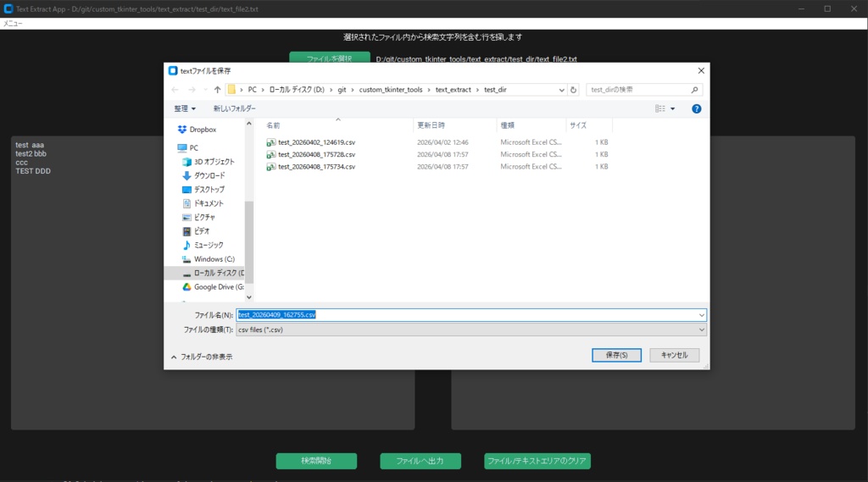868x482 pixels.
Task: Click the Text Extract App title bar icon
Action: (x=8, y=8)
